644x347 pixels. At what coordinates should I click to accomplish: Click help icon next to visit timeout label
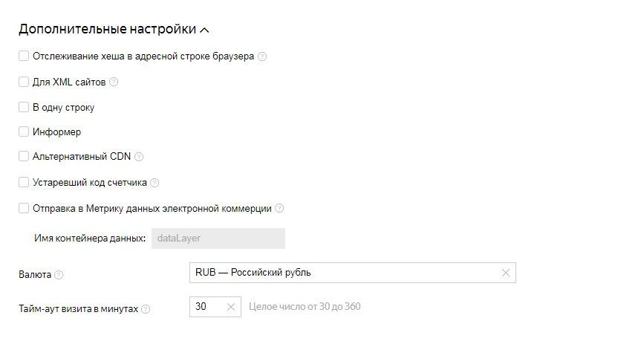tap(146, 309)
